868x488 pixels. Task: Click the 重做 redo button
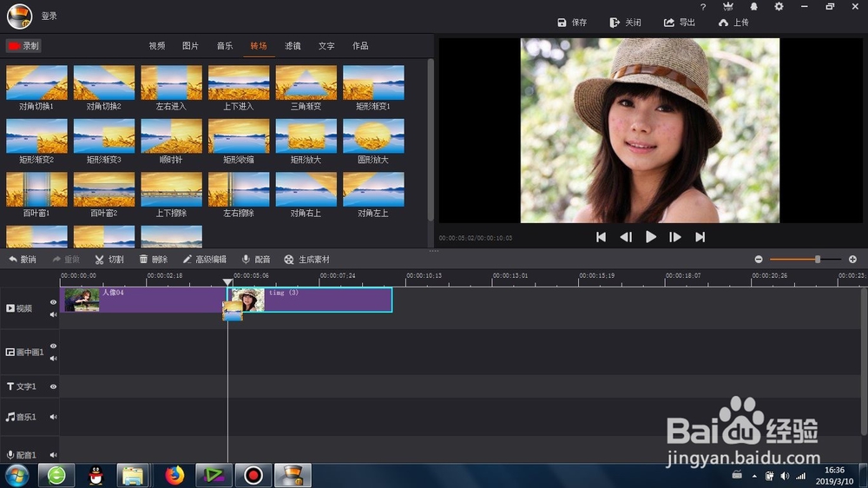pos(66,260)
